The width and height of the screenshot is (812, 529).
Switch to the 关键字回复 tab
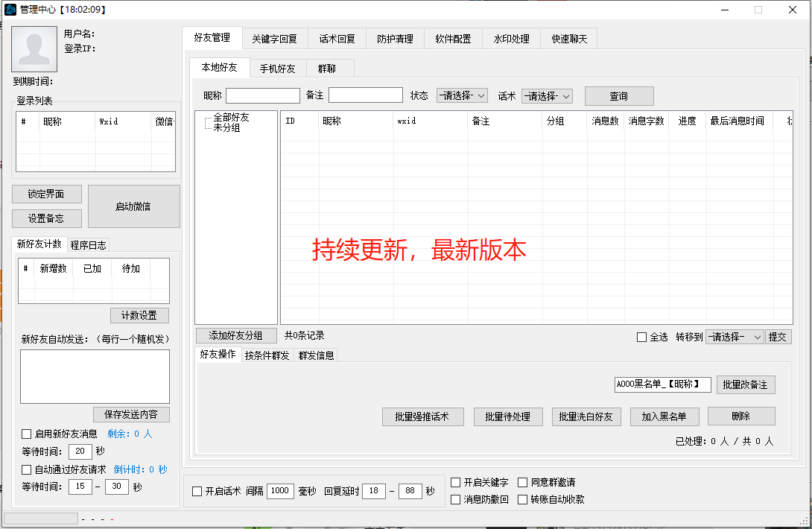click(x=274, y=39)
